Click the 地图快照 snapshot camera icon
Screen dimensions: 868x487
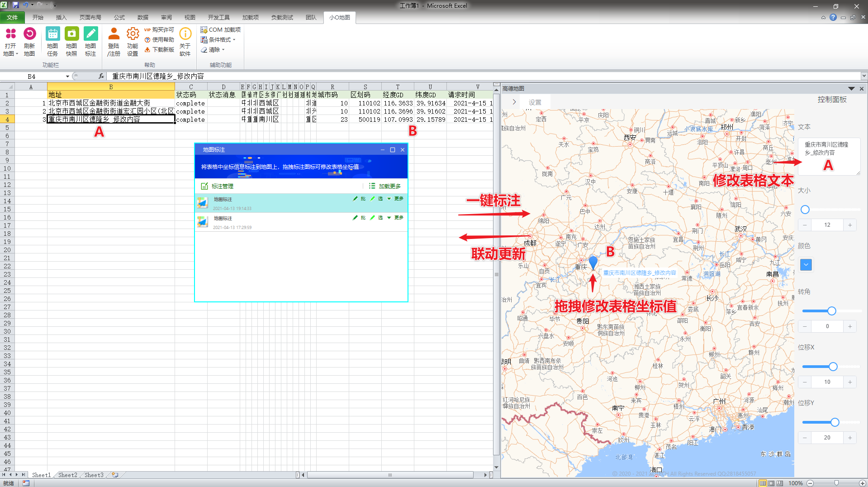[71, 34]
